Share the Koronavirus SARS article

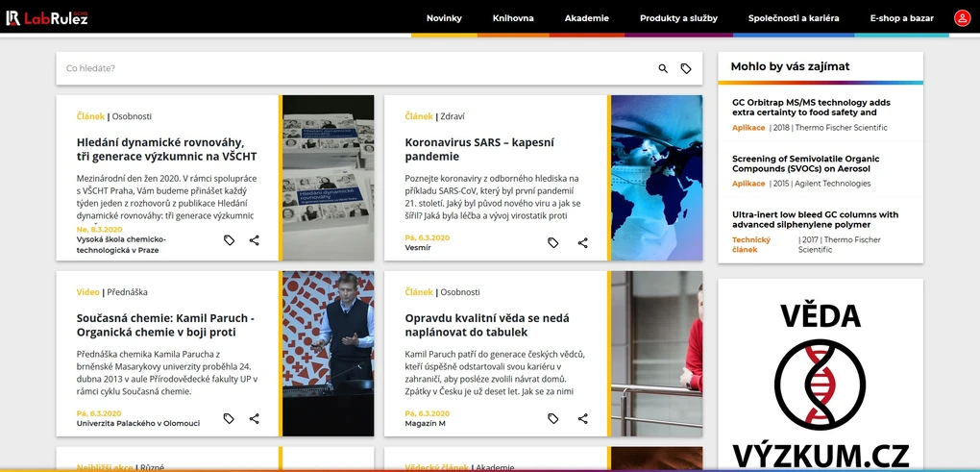(583, 243)
